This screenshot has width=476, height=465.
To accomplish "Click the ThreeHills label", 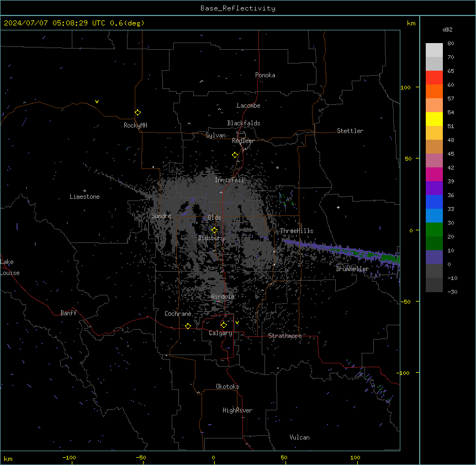I will point(297,231).
